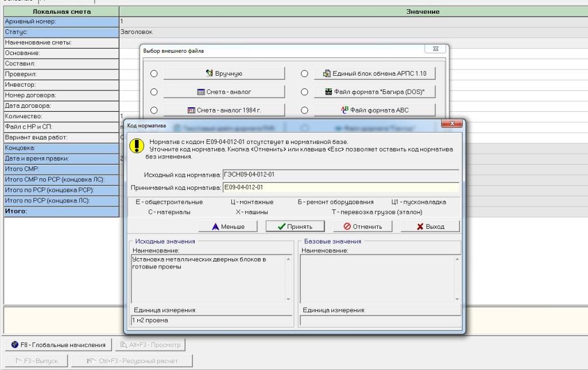Click the Количество row label
Viewport: 588px width, 370px height.
pos(61,116)
